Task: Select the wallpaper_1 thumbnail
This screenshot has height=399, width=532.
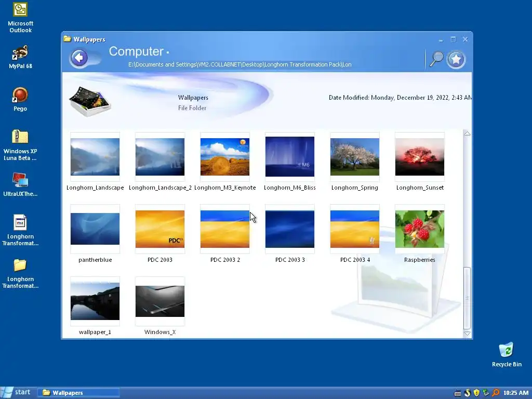Action: [x=95, y=301]
